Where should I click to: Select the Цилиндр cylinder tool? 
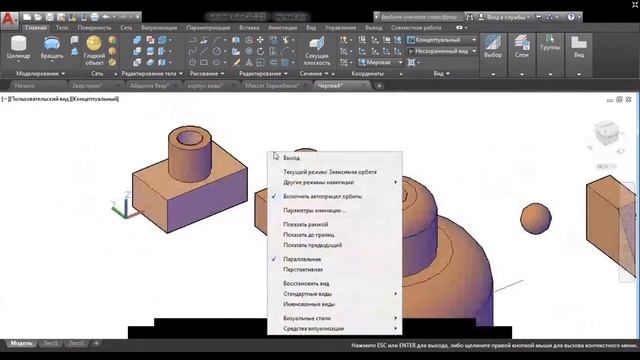click(18, 48)
